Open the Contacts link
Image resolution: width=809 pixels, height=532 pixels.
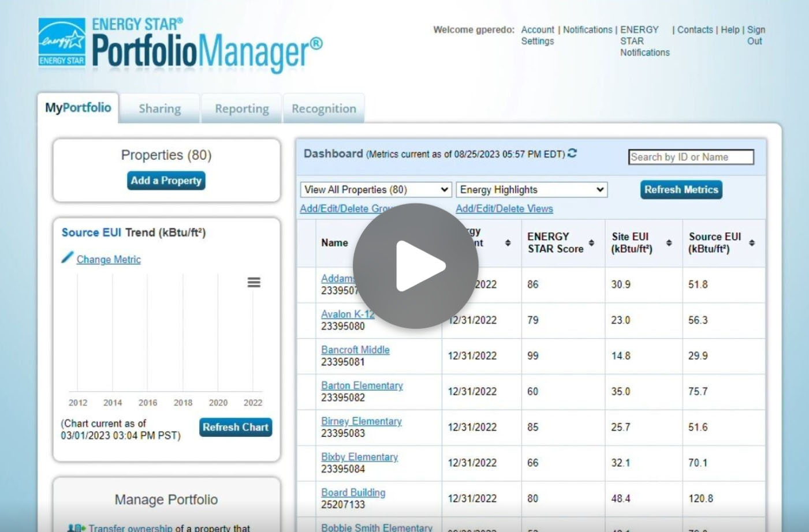pyautogui.click(x=695, y=29)
